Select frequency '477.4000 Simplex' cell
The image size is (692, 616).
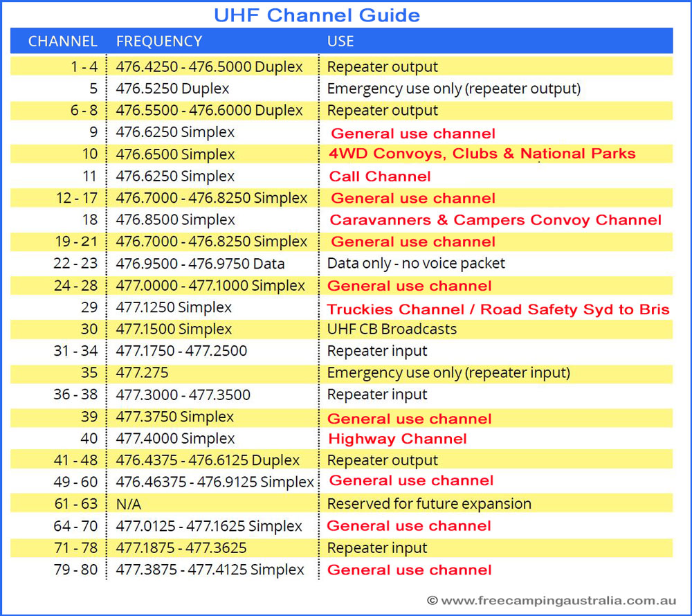click(176, 439)
